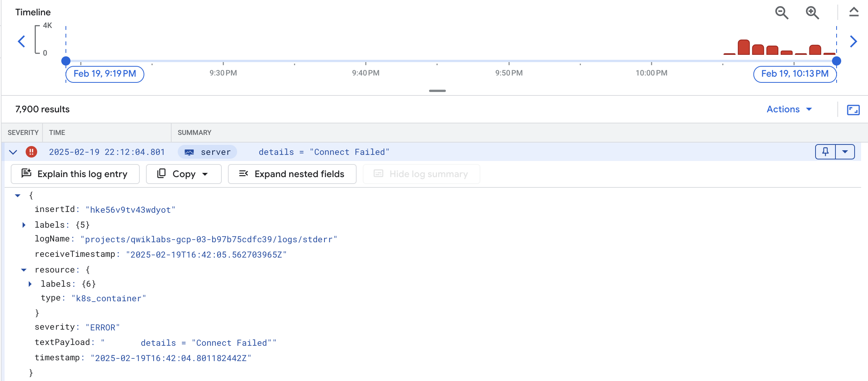Shift timeline forward with right arrow
Screen dimensions: 868x381
pos(853,41)
